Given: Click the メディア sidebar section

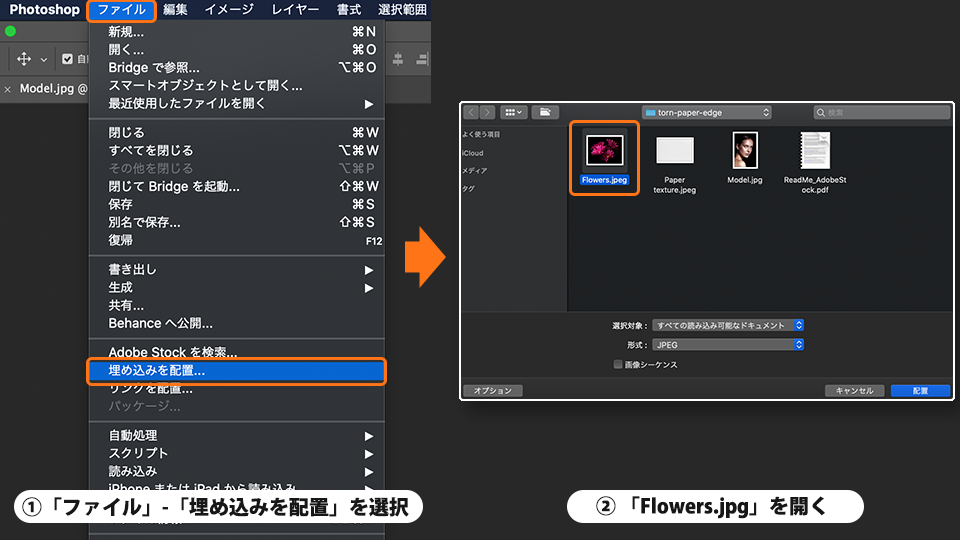Looking at the screenshot, I should point(474,171).
